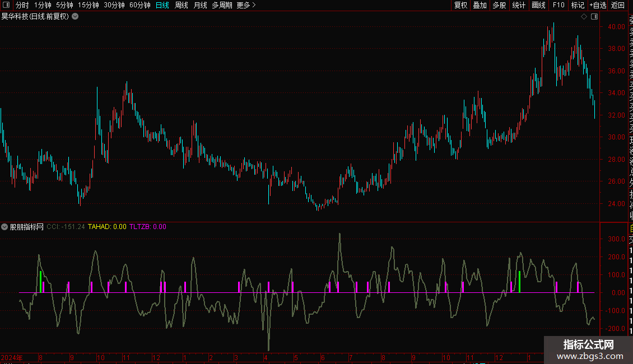
Task: Expand the 更多 periods menu
Action: (246, 5)
